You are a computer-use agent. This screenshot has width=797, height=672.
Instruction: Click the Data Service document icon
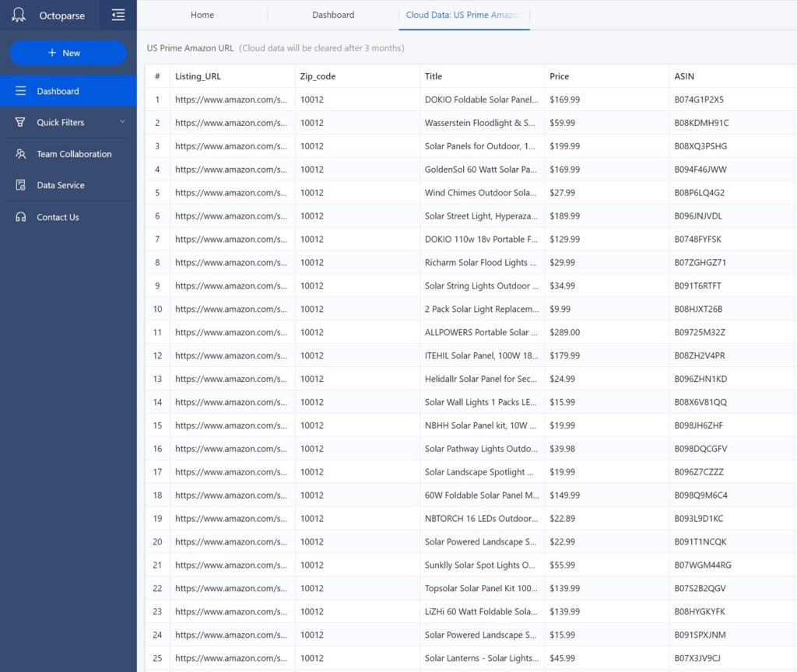pos(20,185)
